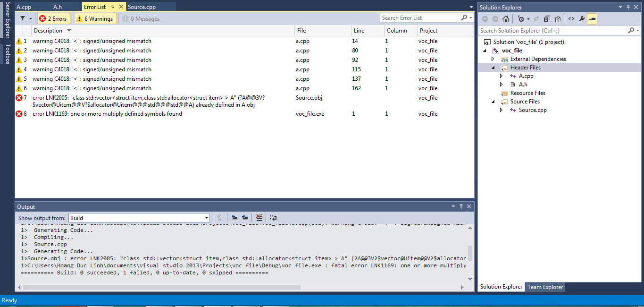Toggle the 2 Errors filter

click(53, 18)
